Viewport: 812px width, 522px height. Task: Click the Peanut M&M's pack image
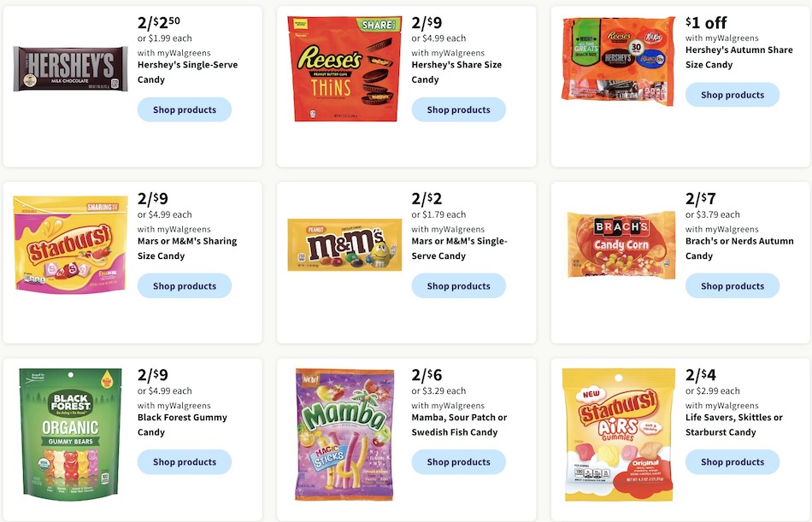pyautogui.click(x=344, y=245)
